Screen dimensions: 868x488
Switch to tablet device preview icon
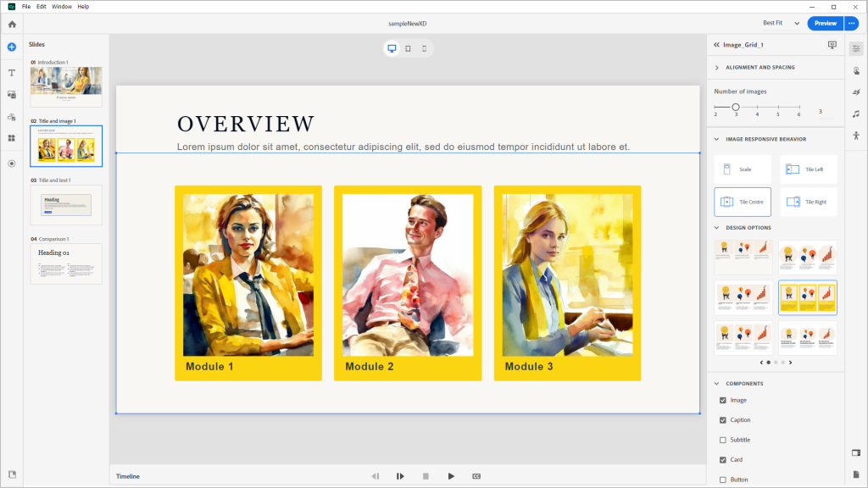coord(408,48)
